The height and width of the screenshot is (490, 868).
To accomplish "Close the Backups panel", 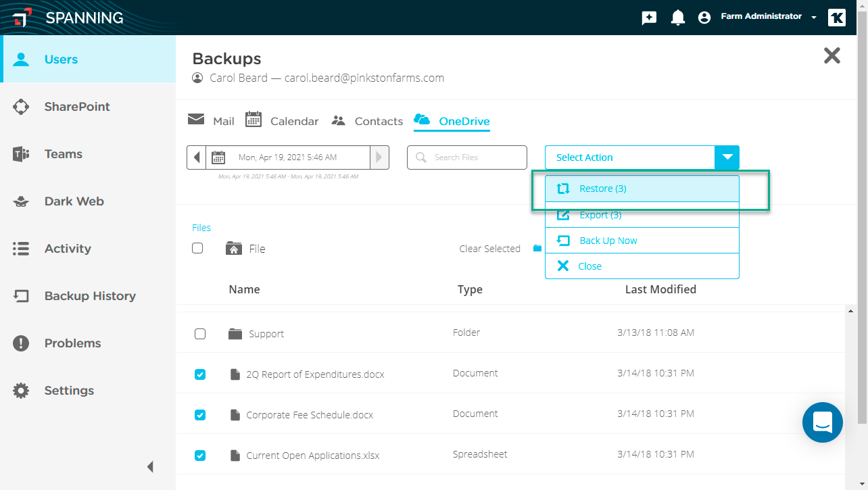I will [832, 55].
